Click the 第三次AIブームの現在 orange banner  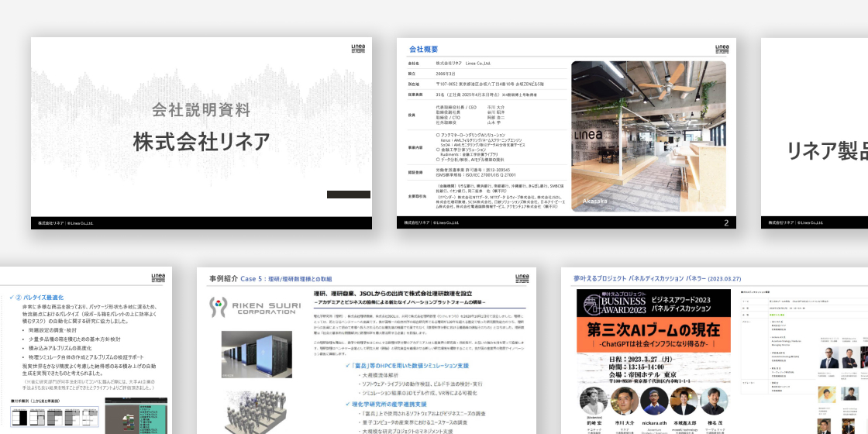pos(653,330)
